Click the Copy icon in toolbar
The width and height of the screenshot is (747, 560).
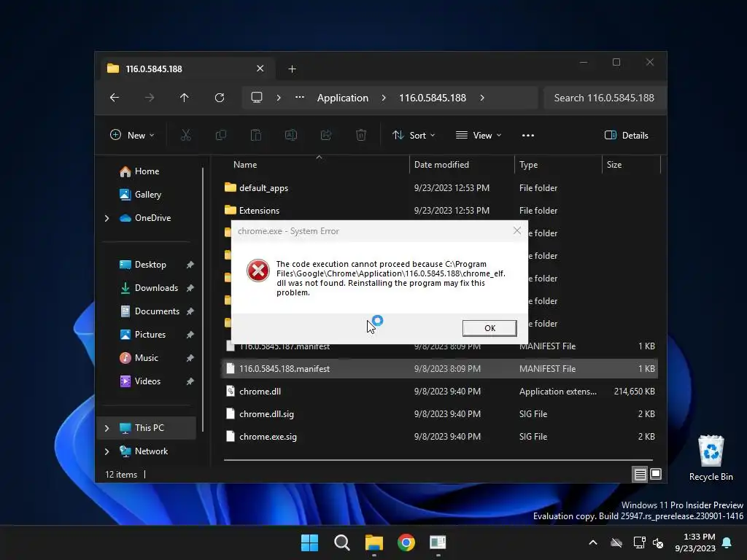pyautogui.click(x=221, y=135)
